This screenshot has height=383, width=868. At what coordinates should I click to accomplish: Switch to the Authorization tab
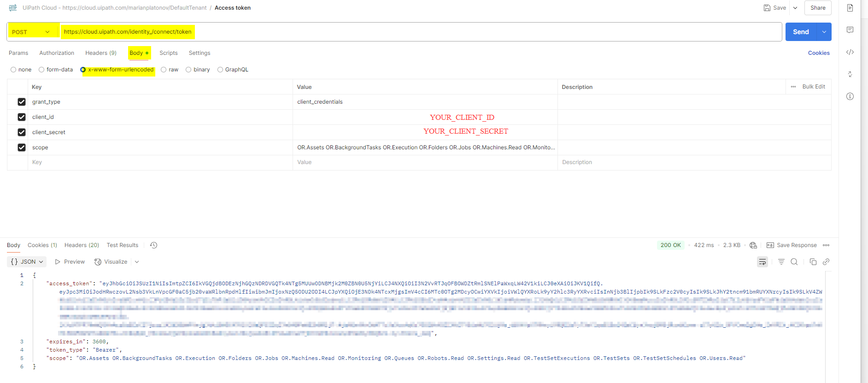click(57, 53)
